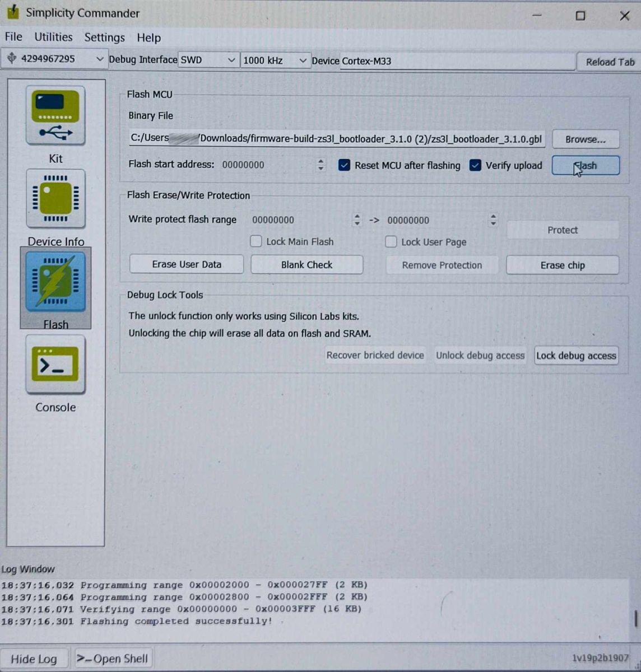Click the Binary File path field
Screen dimensions: 641x672
336,138
